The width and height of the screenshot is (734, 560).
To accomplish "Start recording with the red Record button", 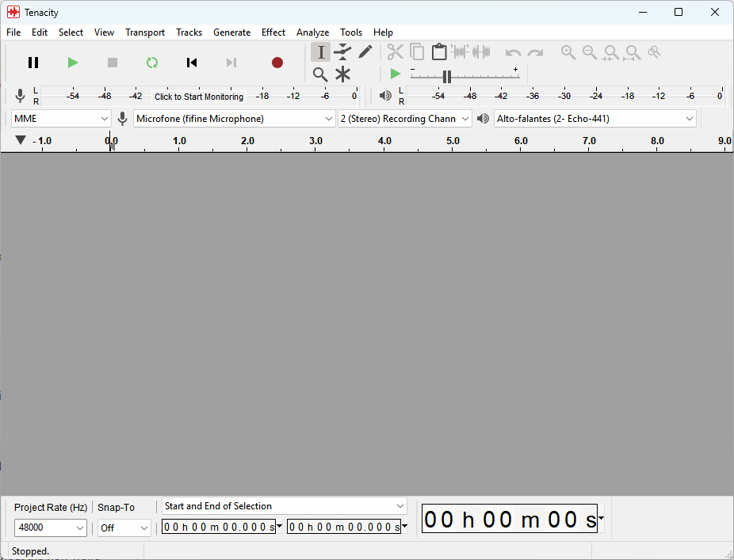I will [277, 63].
